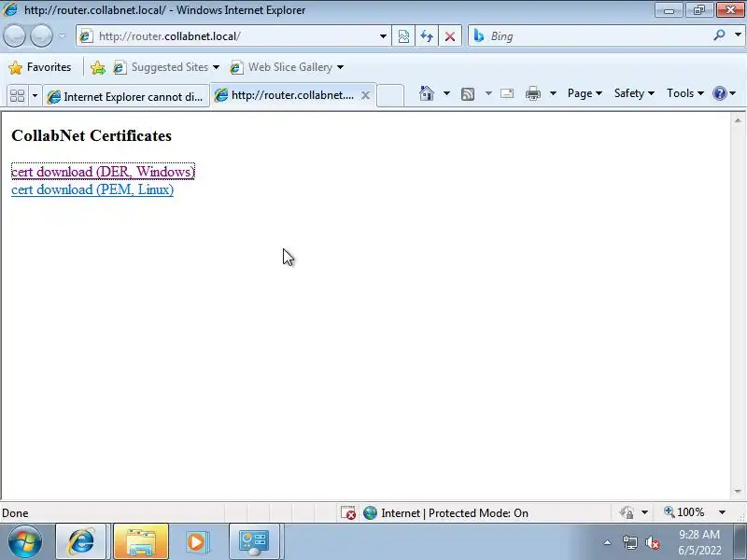Click the muted volume tray icon
The image size is (747, 560).
652,542
